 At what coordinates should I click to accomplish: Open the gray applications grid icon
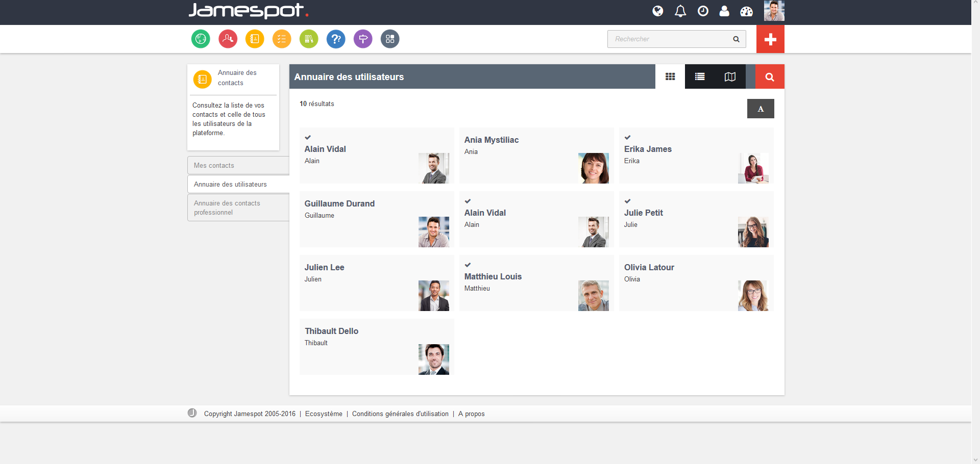[x=390, y=39]
